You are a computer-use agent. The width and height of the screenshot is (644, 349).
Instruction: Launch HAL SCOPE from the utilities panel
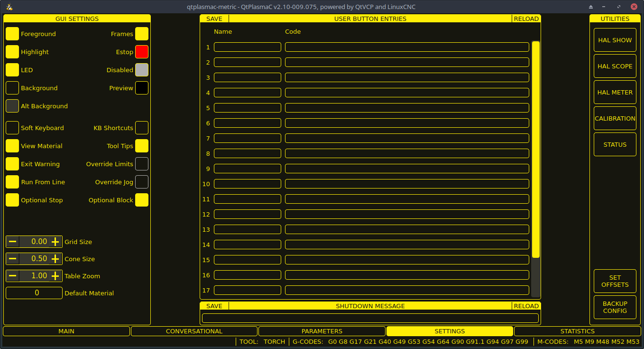(615, 66)
